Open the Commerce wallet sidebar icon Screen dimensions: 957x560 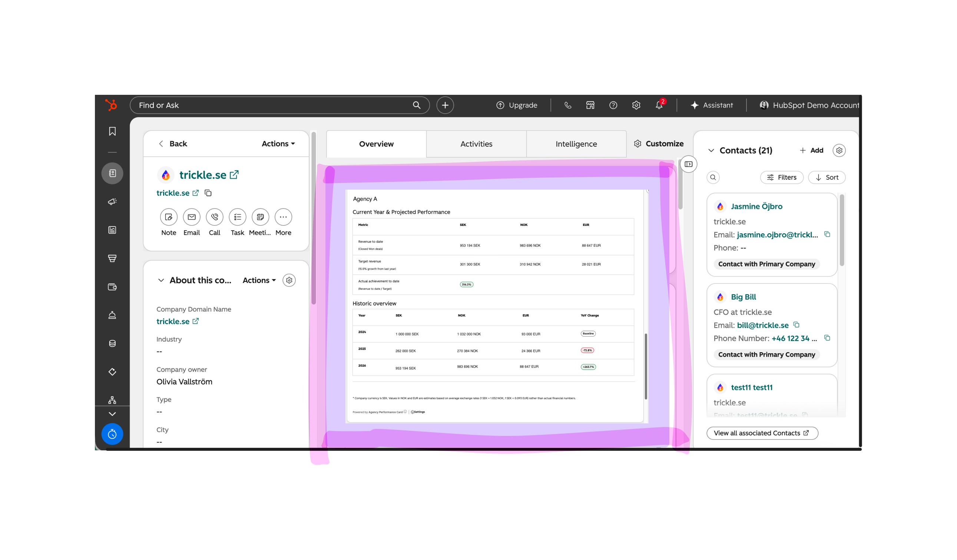(x=112, y=287)
